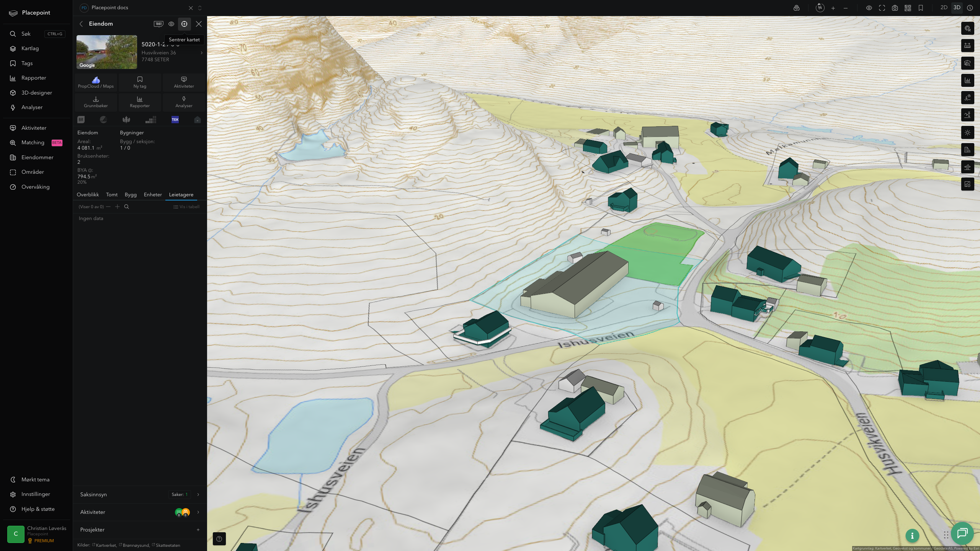Open the PropCloud / Maps shortcut
Image resolution: width=980 pixels, height=551 pixels.
[x=96, y=82]
